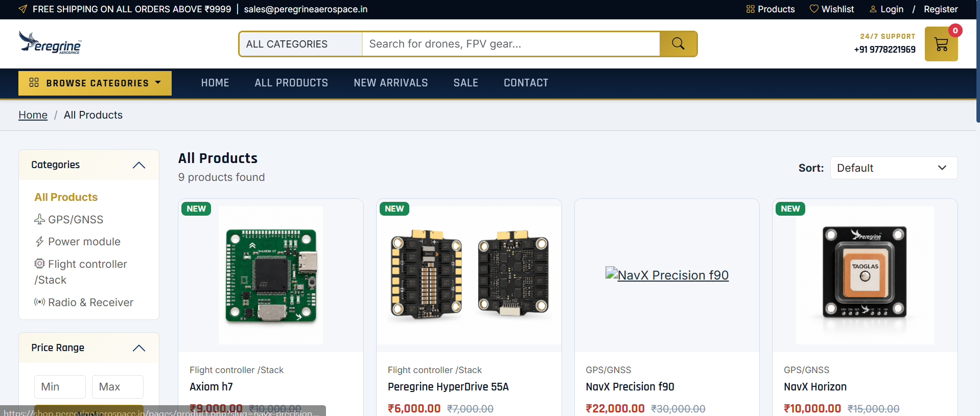Click the search magnifier button
980x416 pixels.
tap(678, 44)
